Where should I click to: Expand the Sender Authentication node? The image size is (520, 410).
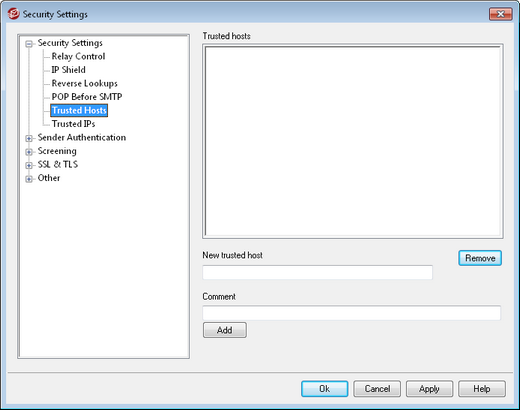pos(29,138)
